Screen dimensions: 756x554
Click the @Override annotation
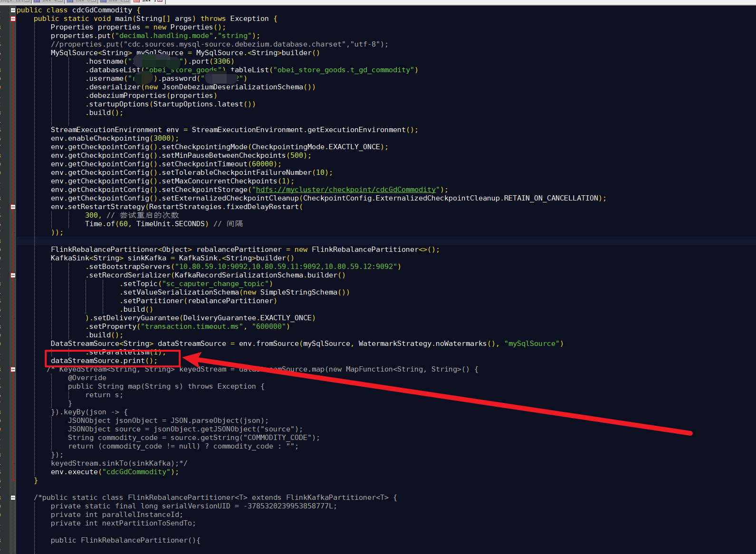coord(87,378)
